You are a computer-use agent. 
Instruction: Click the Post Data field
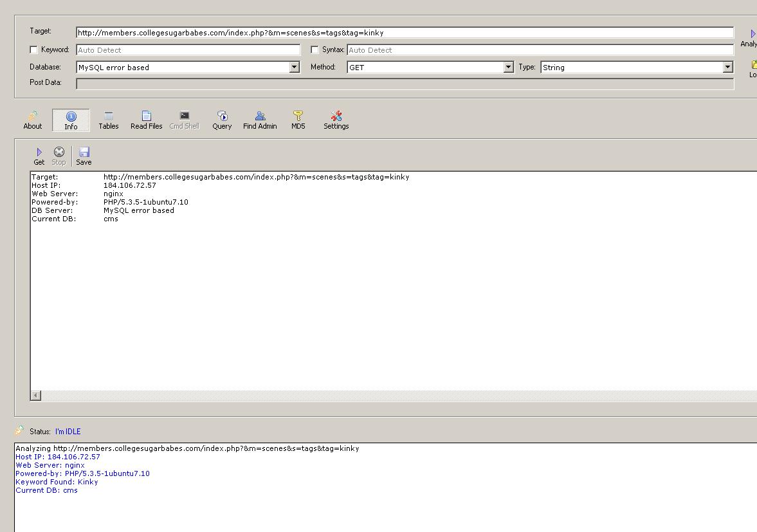click(x=405, y=84)
